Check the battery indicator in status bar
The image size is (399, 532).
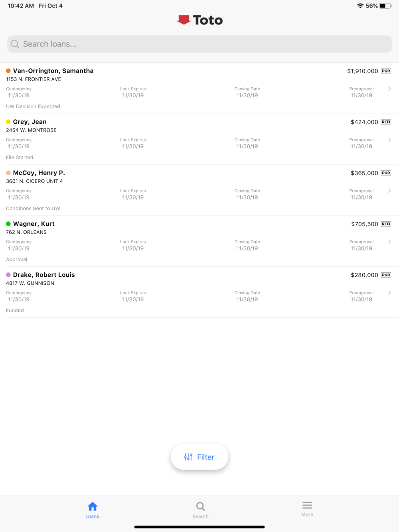pyautogui.click(x=385, y=6)
